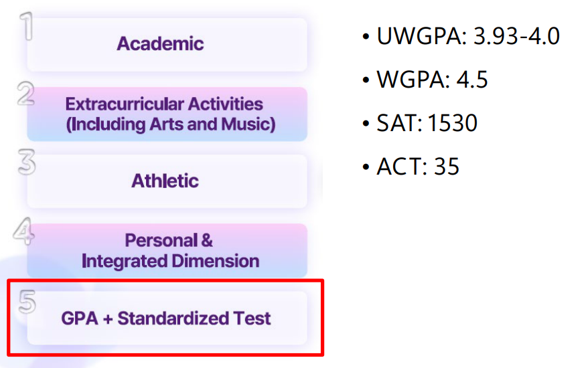Select the Academic category button
The width and height of the screenshot is (588, 368).
point(161,44)
